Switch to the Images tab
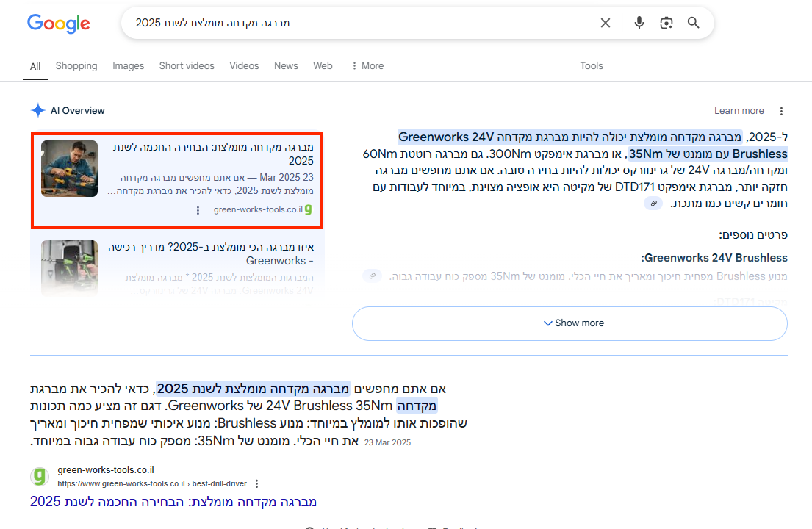The image size is (812, 529). pyautogui.click(x=129, y=65)
